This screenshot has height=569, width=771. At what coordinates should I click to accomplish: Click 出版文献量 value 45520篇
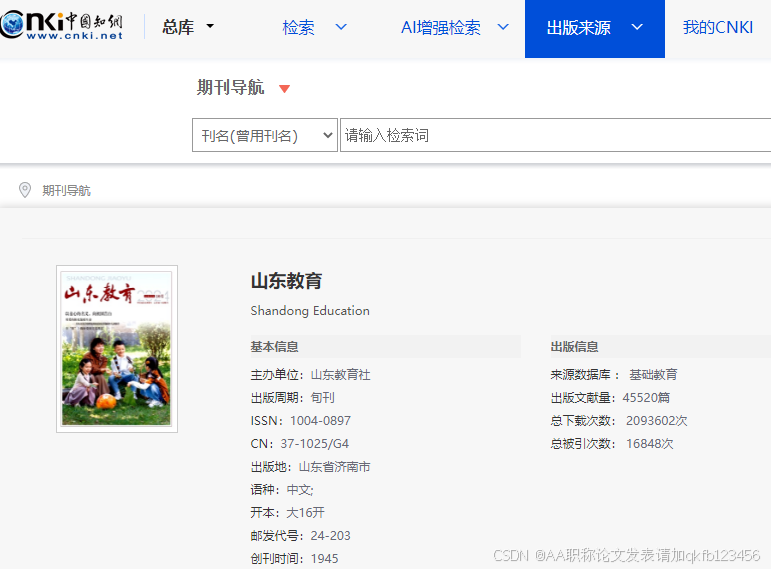pyautogui.click(x=646, y=397)
